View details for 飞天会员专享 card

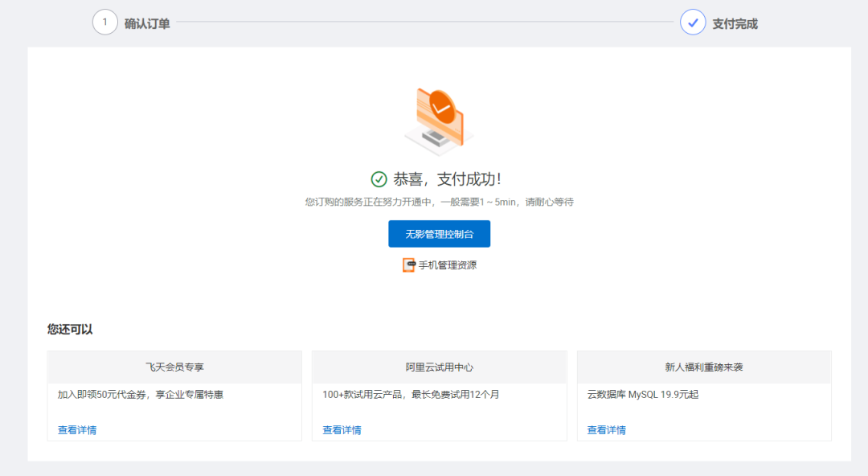77,430
